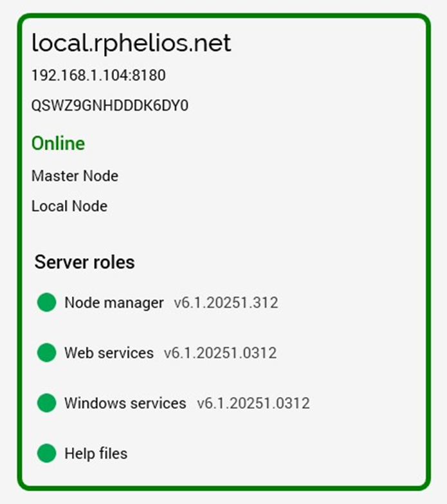Image resolution: width=447 pixels, height=504 pixels.
Task: Click the Local Node label
Action: point(69,206)
